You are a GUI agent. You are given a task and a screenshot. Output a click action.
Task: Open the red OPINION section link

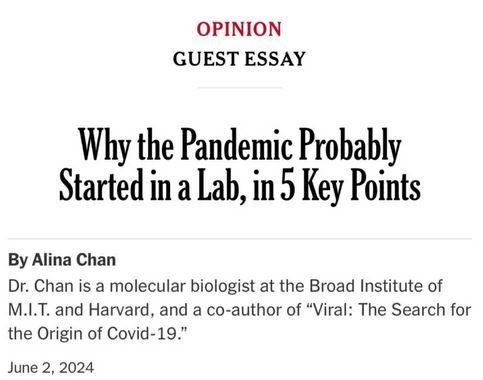tap(239, 29)
